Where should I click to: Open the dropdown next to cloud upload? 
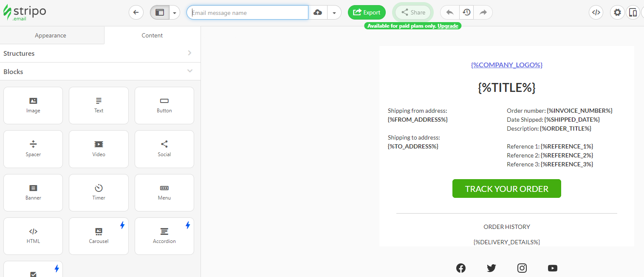click(x=334, y=12)
